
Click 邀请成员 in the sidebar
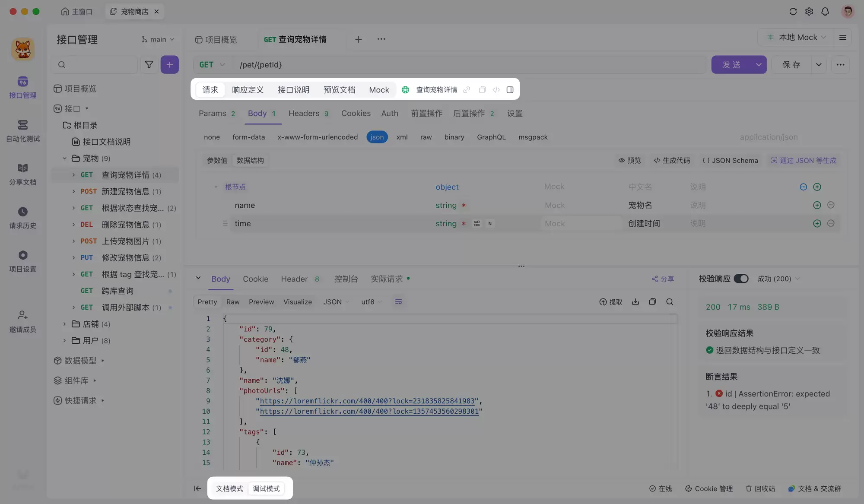(23, 322)
